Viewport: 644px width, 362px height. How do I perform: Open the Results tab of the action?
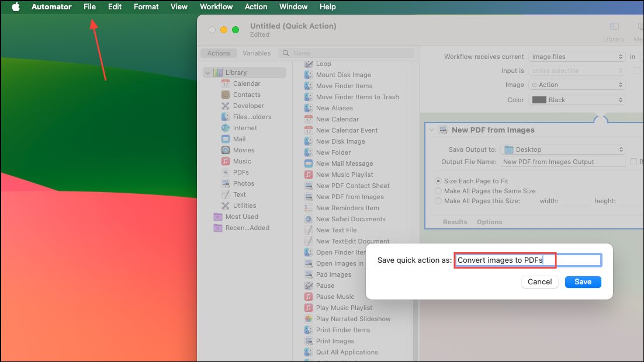coord(455,222)
